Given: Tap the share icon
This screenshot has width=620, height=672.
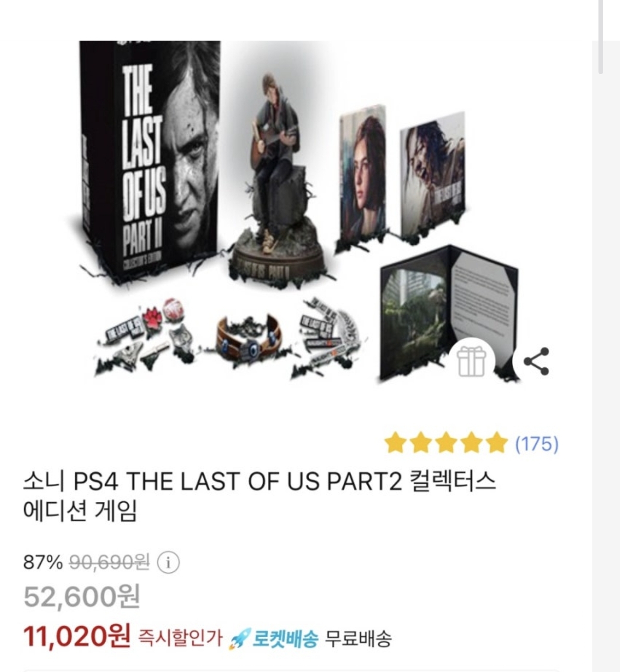Looking at the screenshot, I should click(x=536, y=361).
